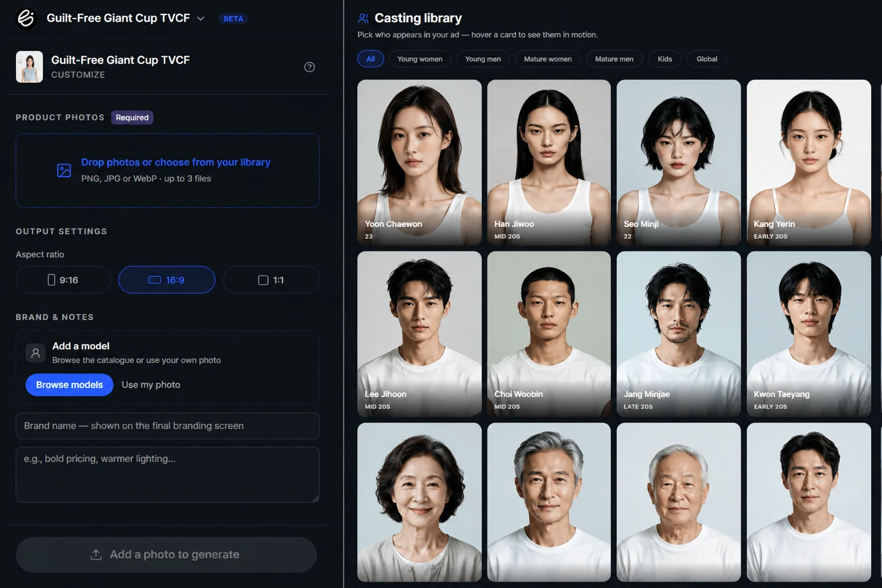Click the BETA badge
Image resolution: width=882 pixels, height=588 pixels.
(233, 18)
